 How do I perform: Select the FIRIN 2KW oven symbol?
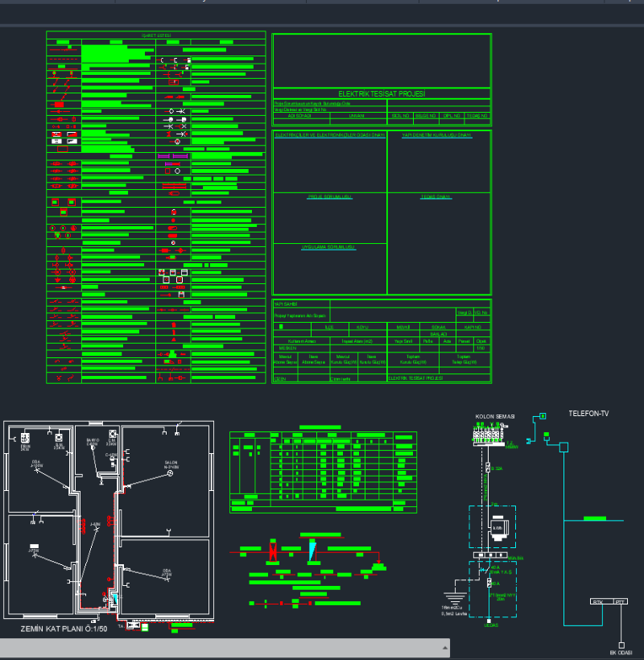(25, 439)
